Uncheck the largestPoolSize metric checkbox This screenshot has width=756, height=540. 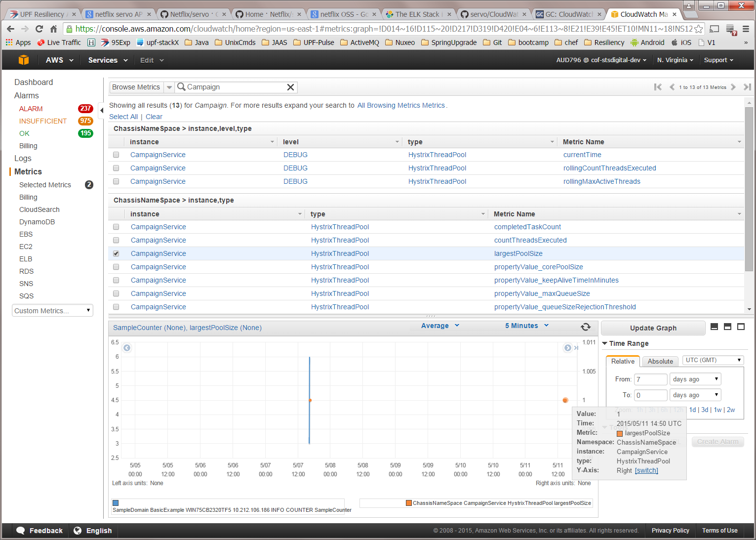coord(116,253)
